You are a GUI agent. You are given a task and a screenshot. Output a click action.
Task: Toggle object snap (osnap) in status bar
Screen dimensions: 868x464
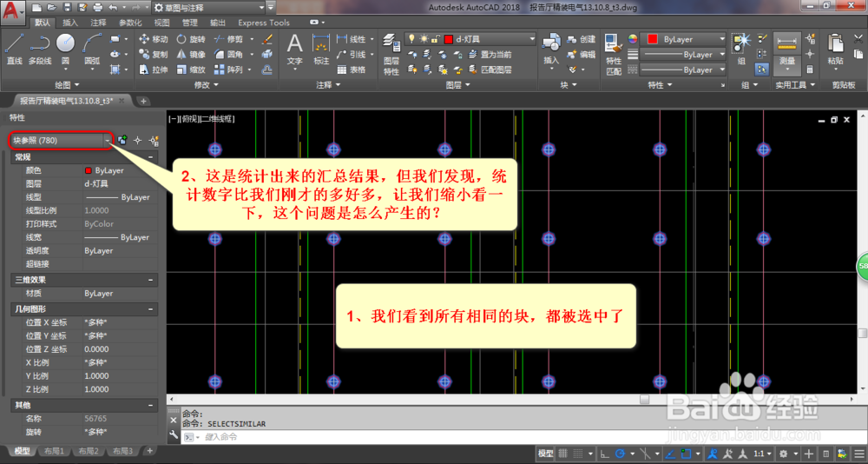686,453
